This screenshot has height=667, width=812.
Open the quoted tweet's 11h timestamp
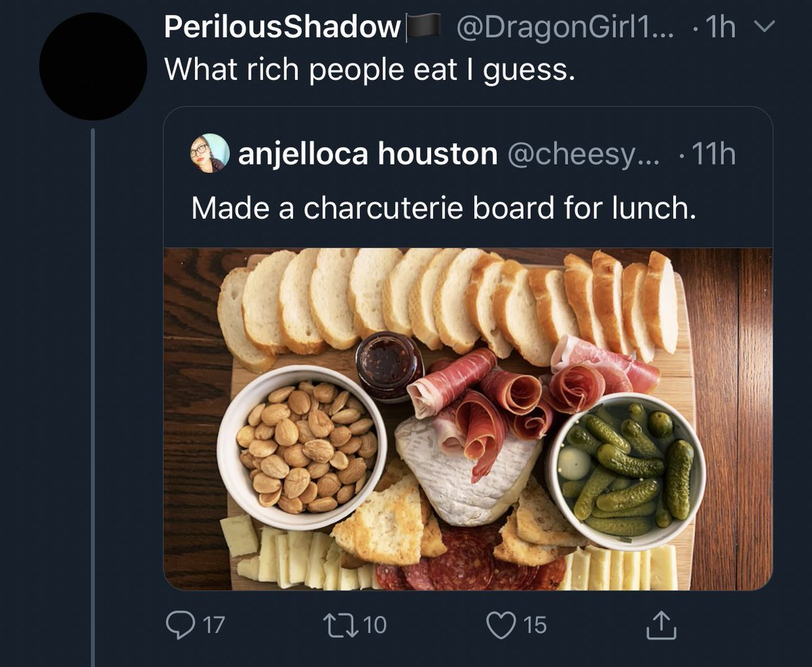click(x=714, y=155)
